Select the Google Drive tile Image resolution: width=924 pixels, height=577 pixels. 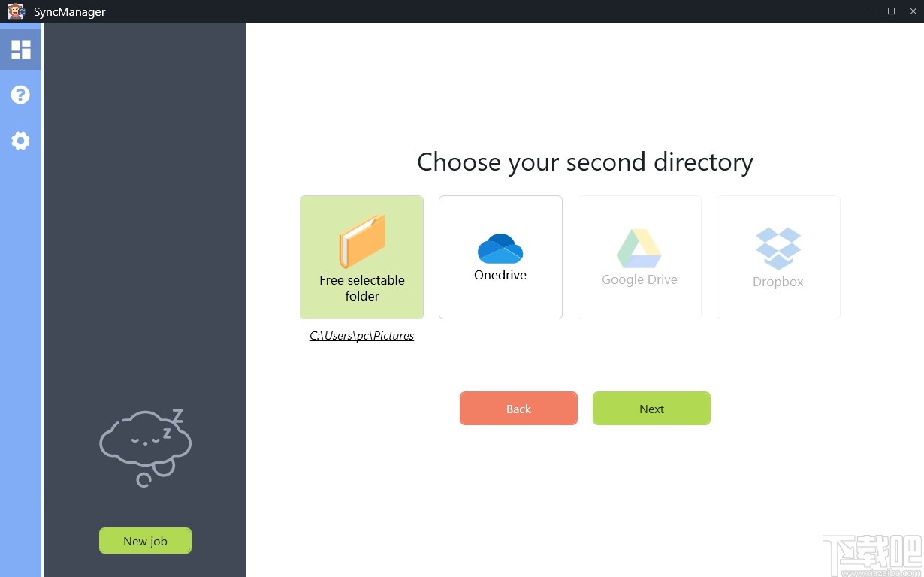pos(639,257)
